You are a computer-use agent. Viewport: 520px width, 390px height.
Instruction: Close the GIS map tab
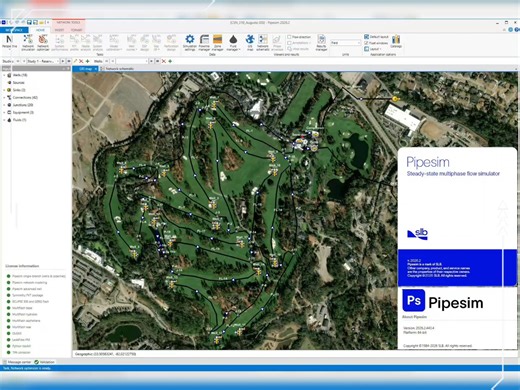96,69
